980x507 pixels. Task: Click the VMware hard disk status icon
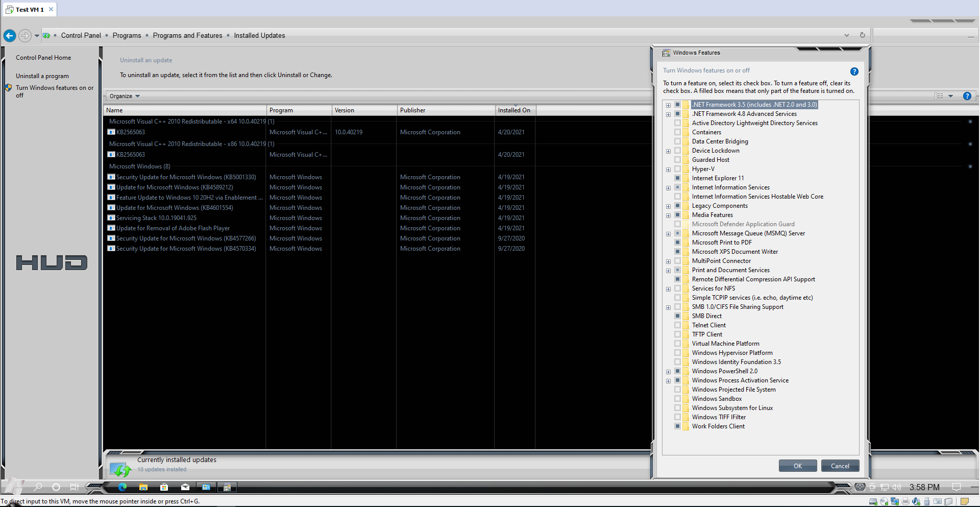[x=873, y=501]
